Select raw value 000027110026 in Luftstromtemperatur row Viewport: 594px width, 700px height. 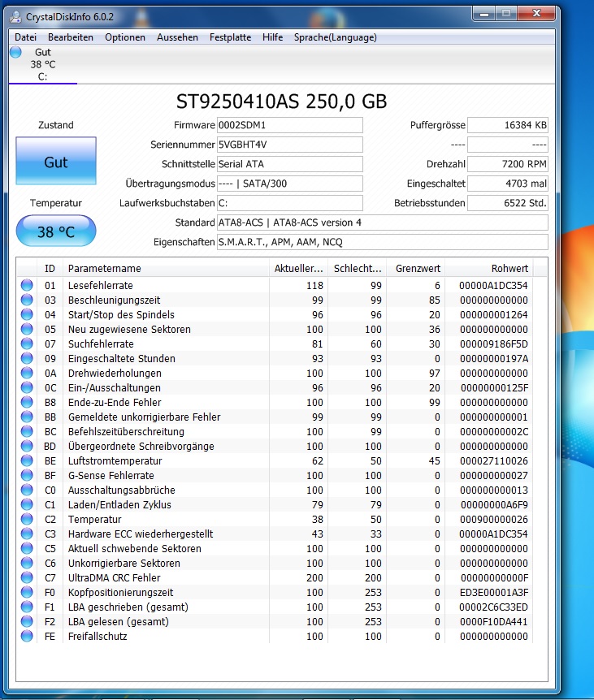coord(493,460)
